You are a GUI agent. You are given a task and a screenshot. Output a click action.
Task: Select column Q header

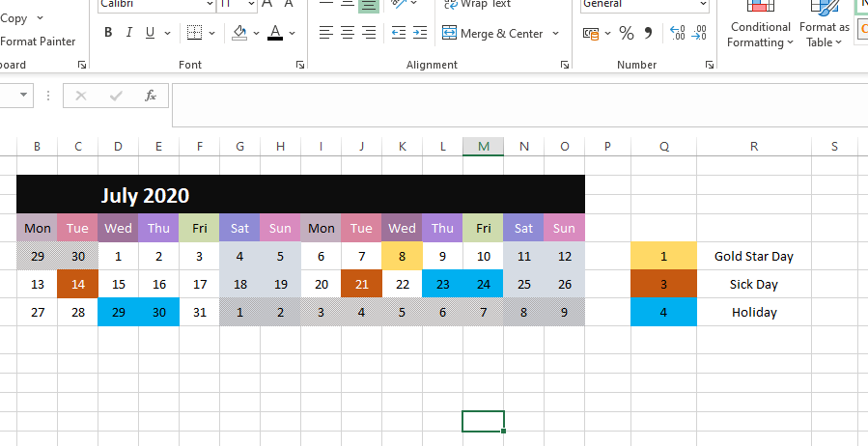point(663,147)
